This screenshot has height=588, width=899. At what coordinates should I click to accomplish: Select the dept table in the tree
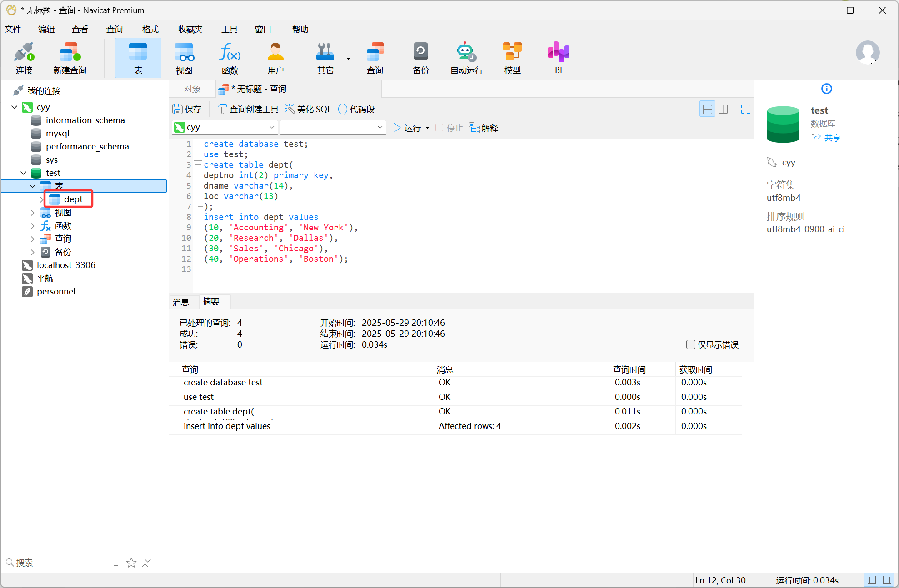click(x=73, y=199)
